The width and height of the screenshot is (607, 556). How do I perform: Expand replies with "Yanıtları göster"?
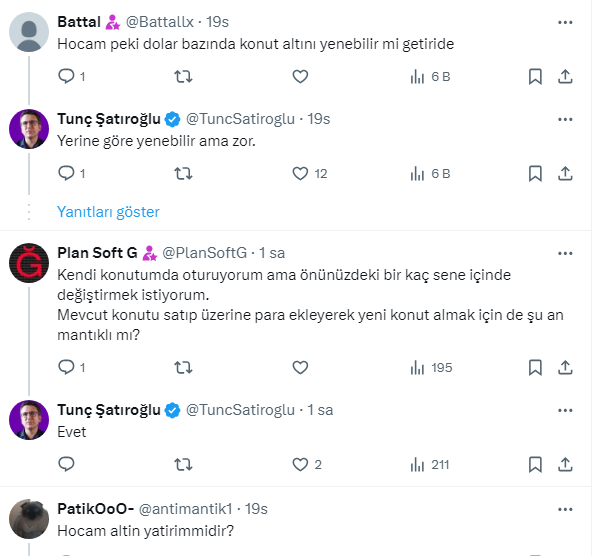point(108,212)
